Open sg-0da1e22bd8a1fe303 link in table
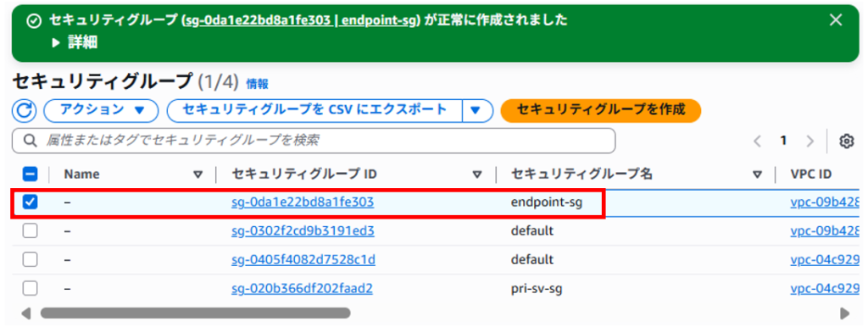Image resolution: width=868 pixels, height=327 pixels. [303, 202]
